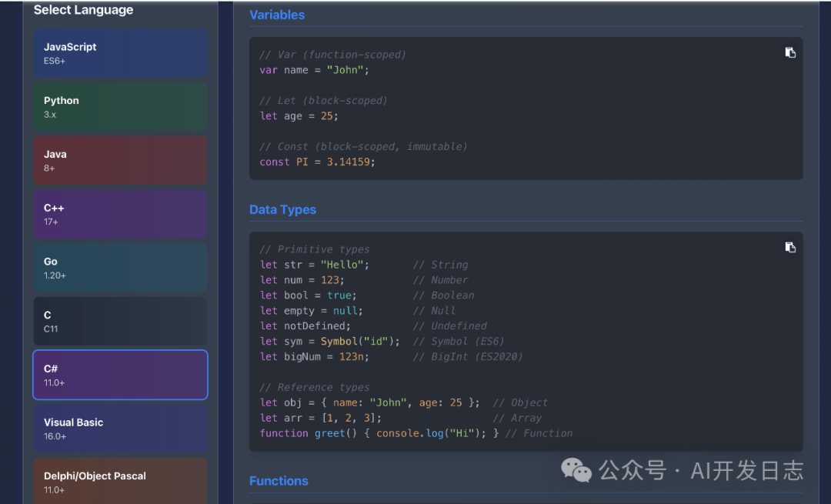
Task: Click the line let arr = [1, 2, 3];
Action: (321, 418)
